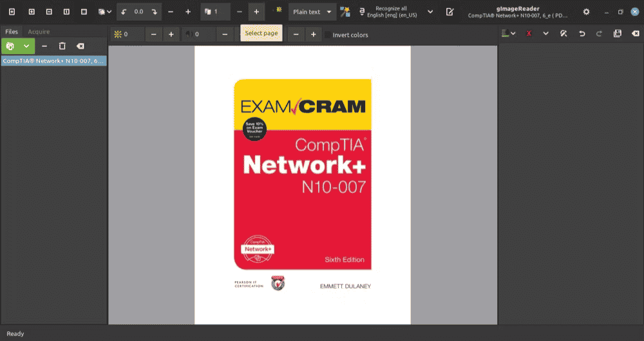
Task: Open find and replace in output
Action: [x=563, y=33]
